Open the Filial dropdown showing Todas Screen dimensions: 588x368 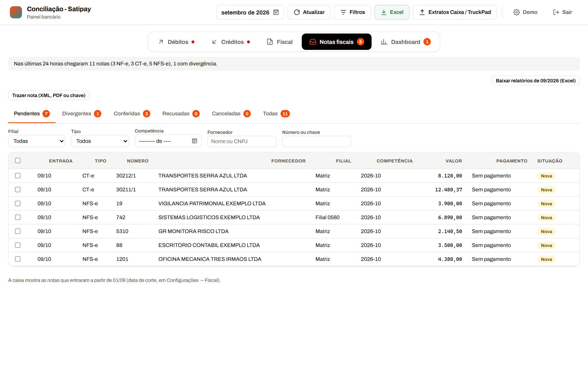[37, 141]
